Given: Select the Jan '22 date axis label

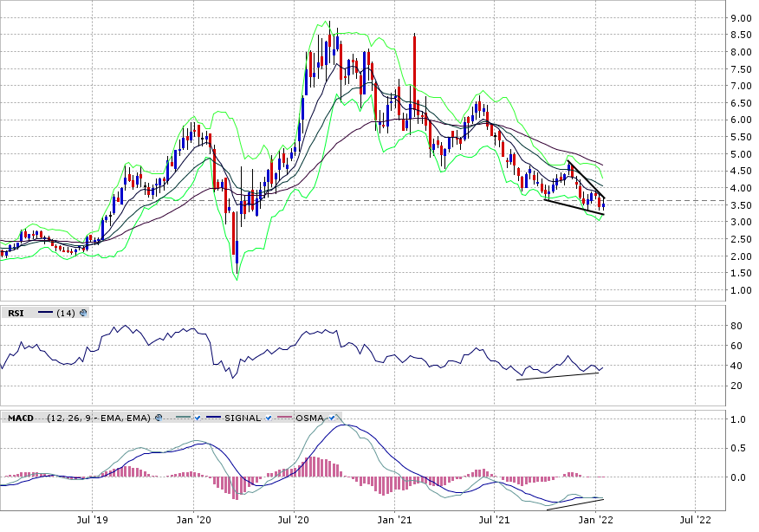Looking at the screenshot, I should [x=595, y=520].
